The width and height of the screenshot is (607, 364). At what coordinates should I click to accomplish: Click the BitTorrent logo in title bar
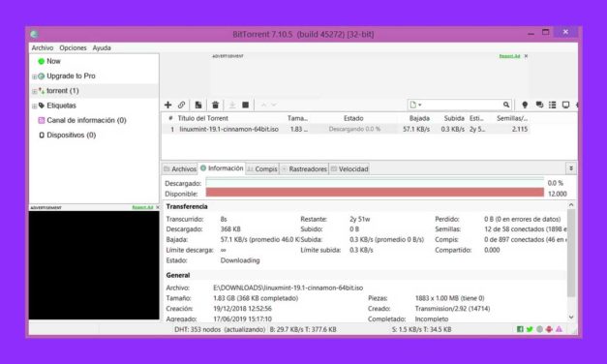tap(34, 34)
